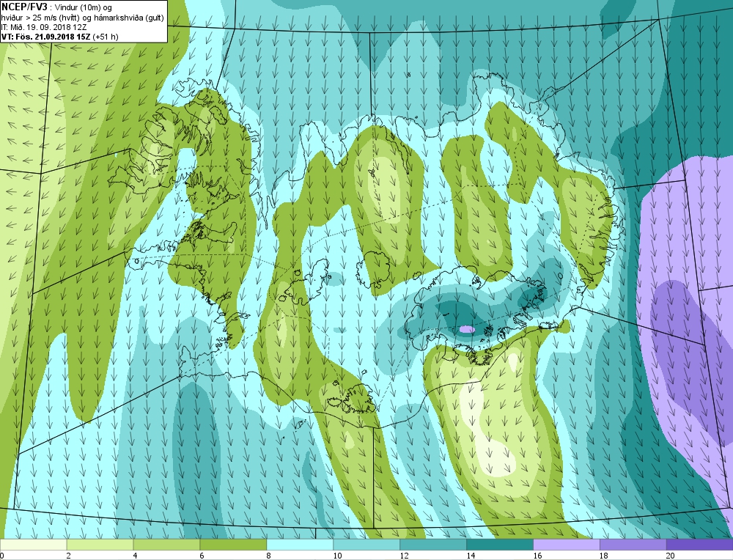Click the legend label "16"
The image size is (733, 560).
click(537, 556)
